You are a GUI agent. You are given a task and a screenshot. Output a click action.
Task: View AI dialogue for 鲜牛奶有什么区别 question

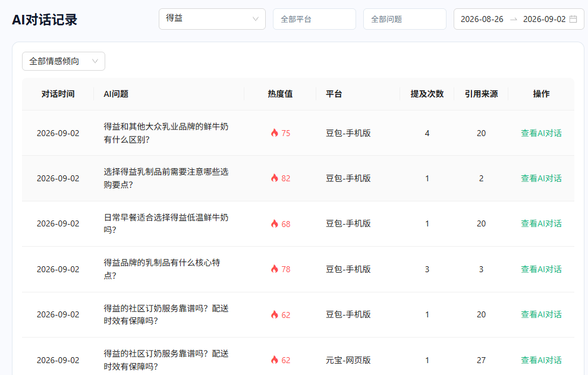click(x=541, y=133)
